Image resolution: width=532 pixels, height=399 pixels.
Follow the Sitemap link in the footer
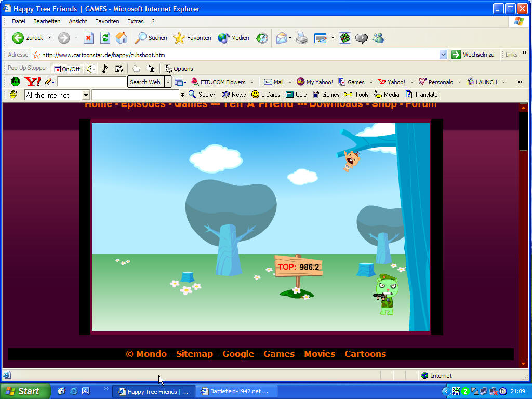coord(194,354)
